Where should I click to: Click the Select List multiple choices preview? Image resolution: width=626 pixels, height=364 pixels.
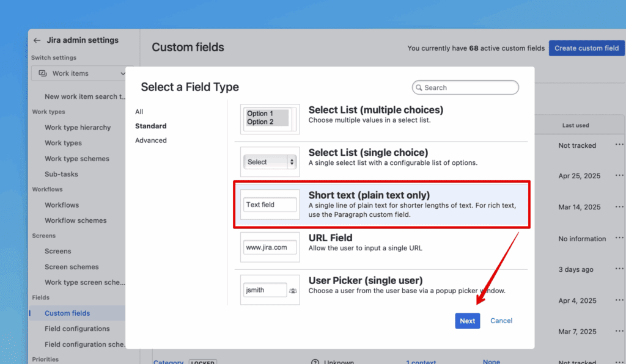click(x=270, y=118)
